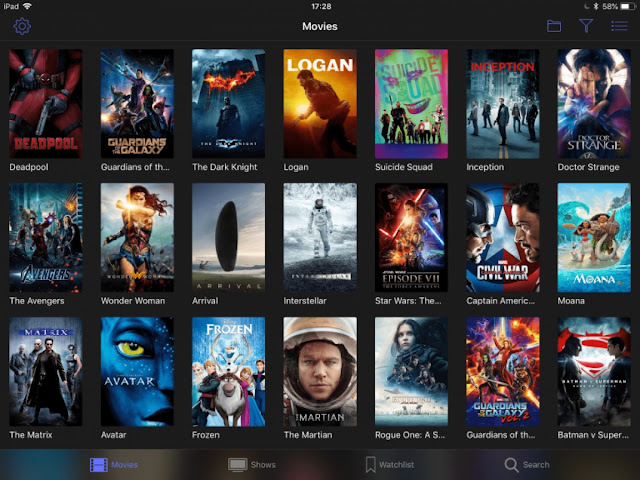Check the battery status icon
Screen dimensions: 640x480
point(627,6)
